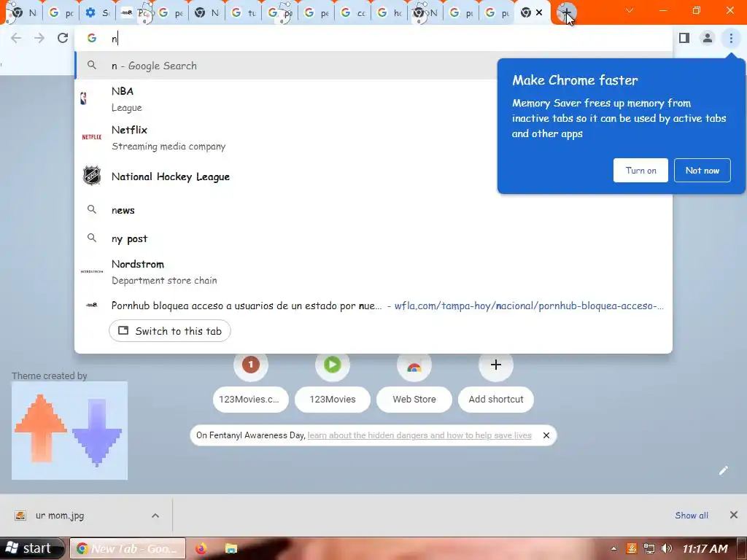Click the forward navigation arrow
The width and height of the screenshot is (747, 560).
(39, 38)
